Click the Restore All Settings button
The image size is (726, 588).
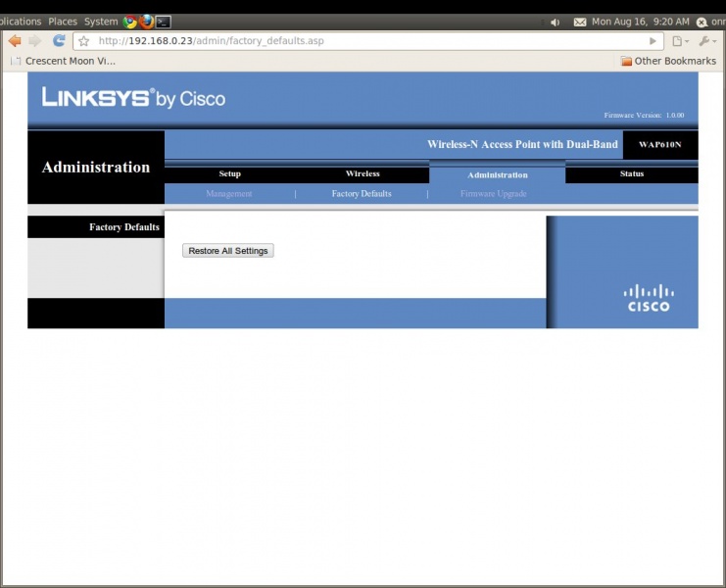click(x=228, y=251)
